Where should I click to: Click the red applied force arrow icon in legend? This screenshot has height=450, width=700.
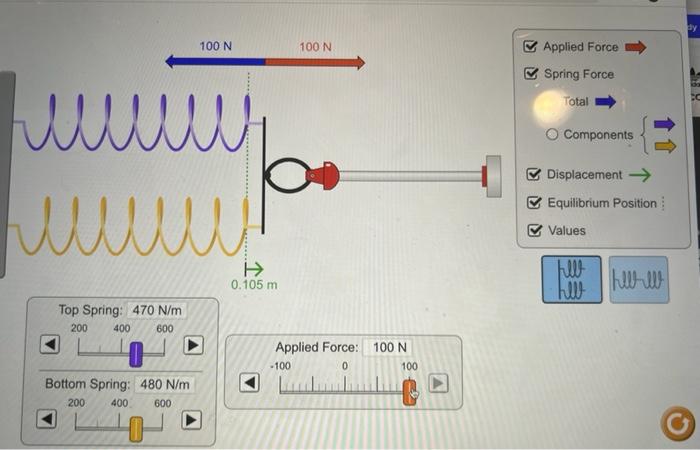point(635,47)
